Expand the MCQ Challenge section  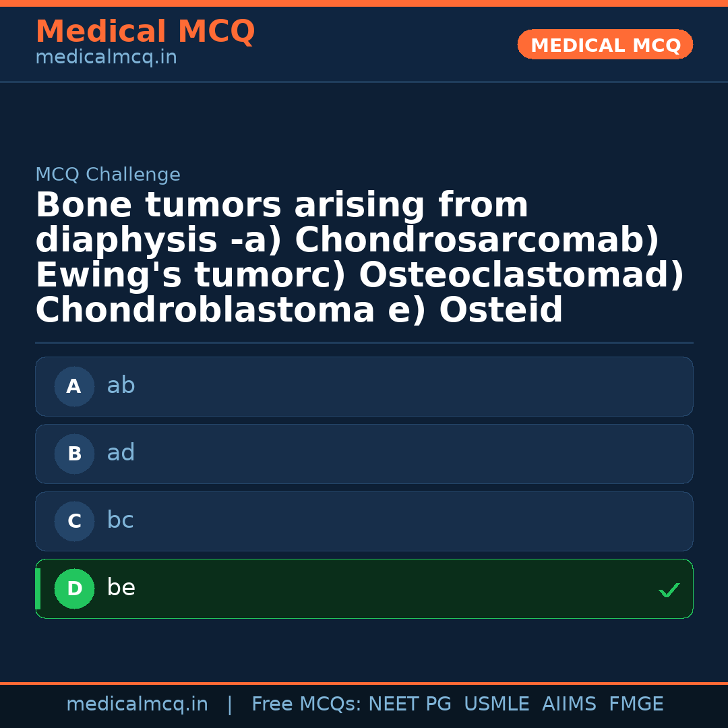[108, 174]
